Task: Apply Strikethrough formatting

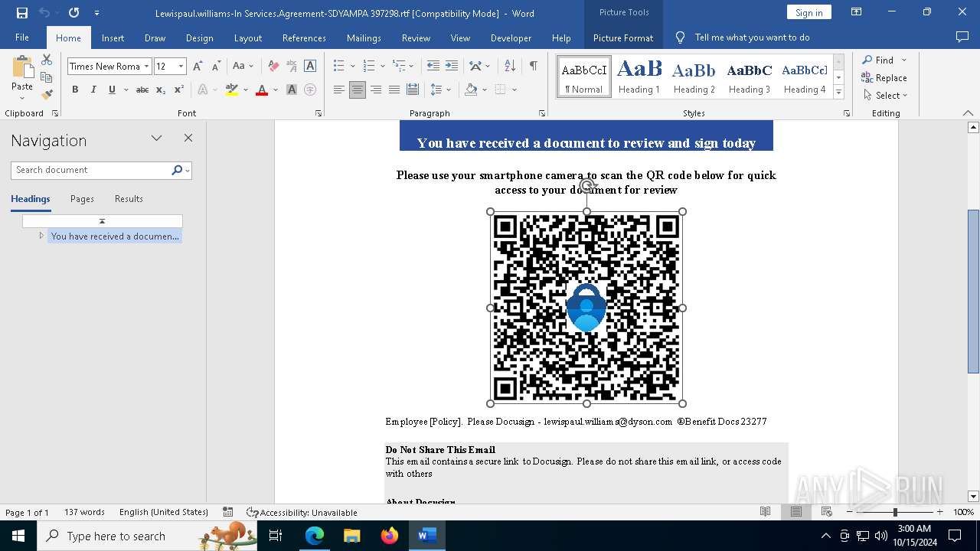Action: (x=142, y=90)
